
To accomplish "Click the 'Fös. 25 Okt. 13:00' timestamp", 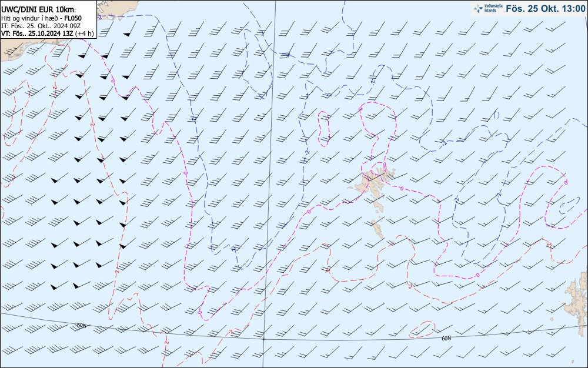I will click(545, 9).
